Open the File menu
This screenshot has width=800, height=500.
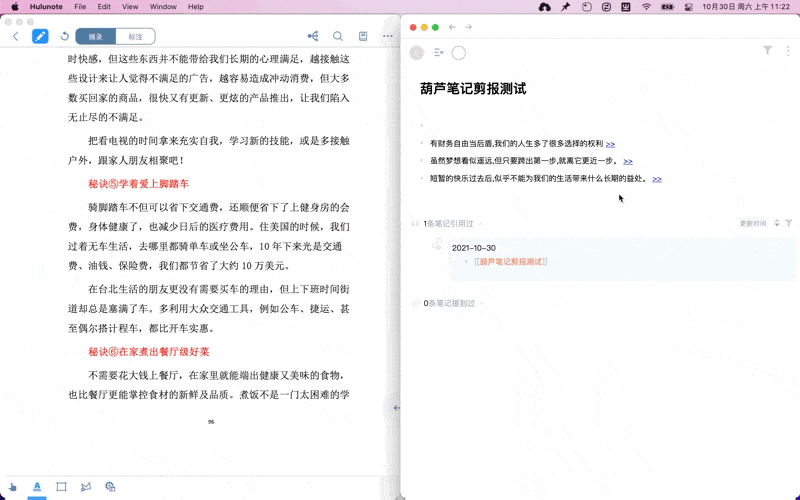click(80, 7)
